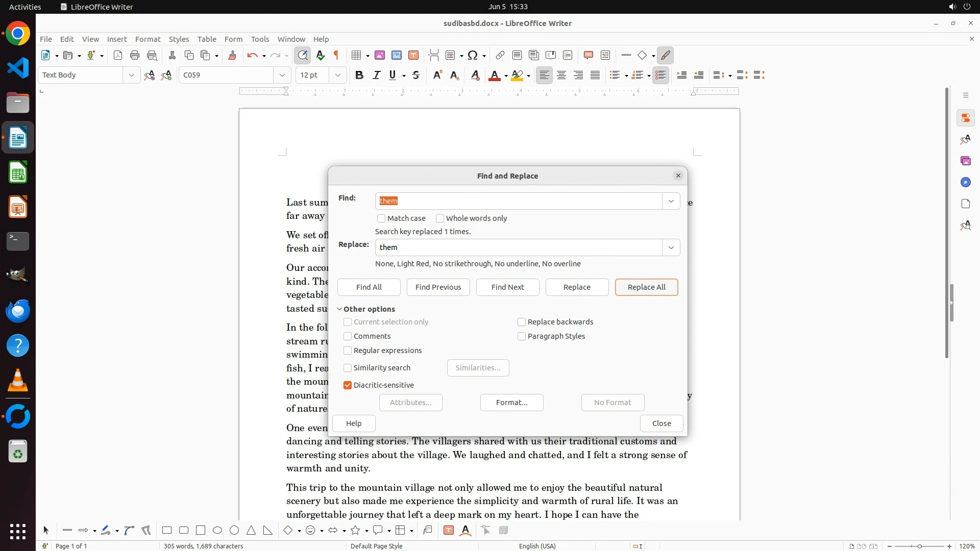This screenshot has height=551, width=980.
Task: Click the Italic formatting icon
Action: [376, 75]
